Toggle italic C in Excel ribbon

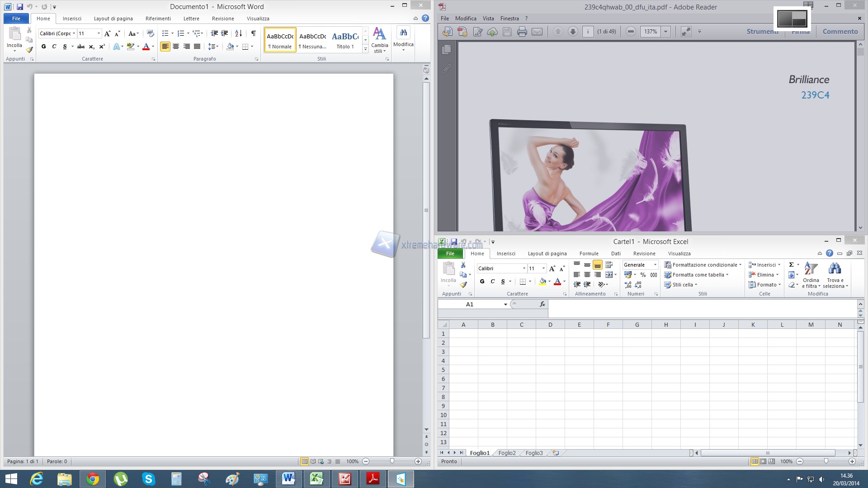(x=493, y=282)
